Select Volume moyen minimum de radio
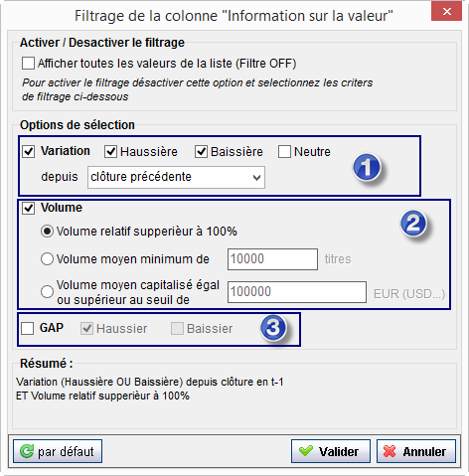The width and height of the screenshot is (469, 476). [47, 258]
